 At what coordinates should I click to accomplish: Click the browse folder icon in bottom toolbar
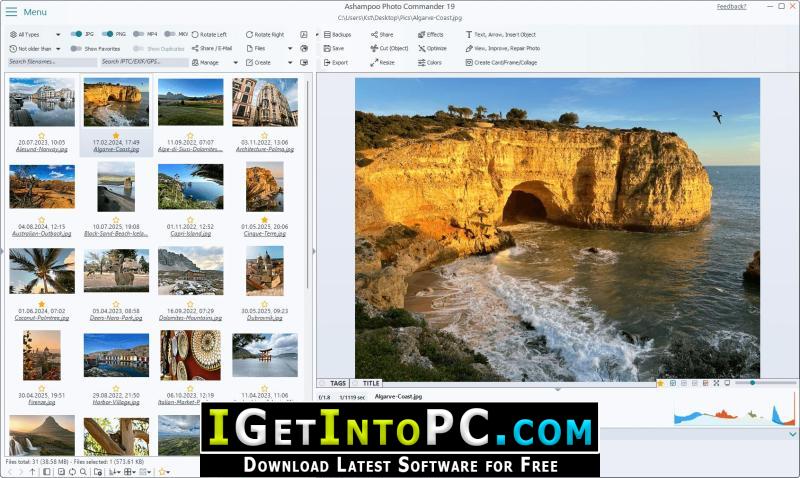[x=98, y=472]
